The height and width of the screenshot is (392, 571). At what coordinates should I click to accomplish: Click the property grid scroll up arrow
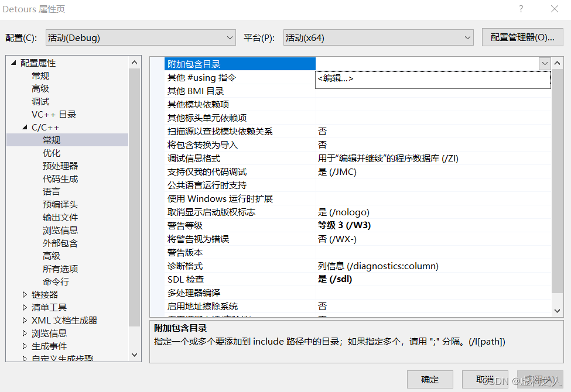click(x=557, y=63)
